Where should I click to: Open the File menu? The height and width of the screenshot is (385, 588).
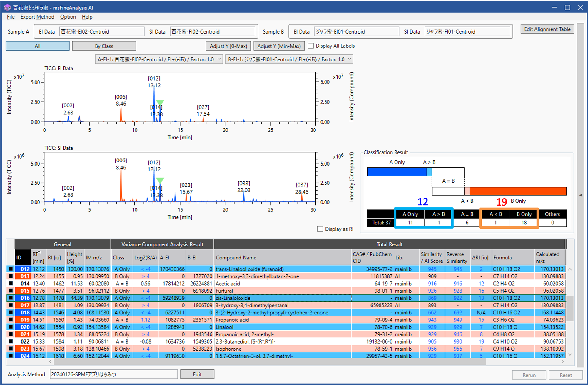point(11,17)
